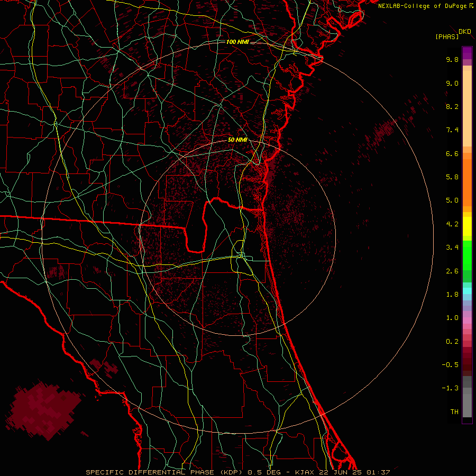Click the SPECIFIC DIFFERENTIAL PHASE (KDP) caption text
This screenshot has width=476, height=476.
165,472
